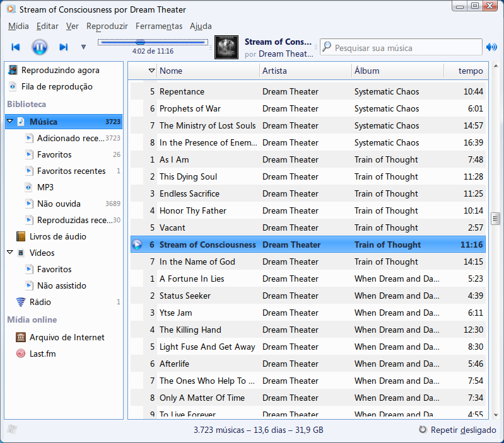Open the Mídia menu
Viewport: 504px width, 443px height.
18,26
